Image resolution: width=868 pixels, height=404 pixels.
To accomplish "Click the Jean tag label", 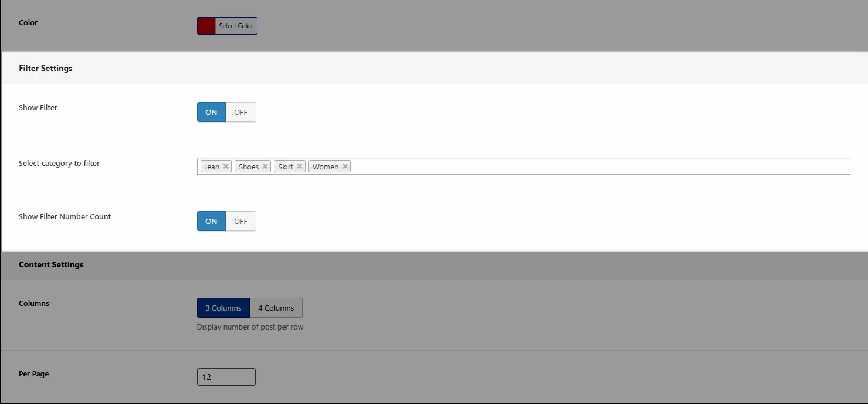I will pyautogui.click(x=212, y=167).
